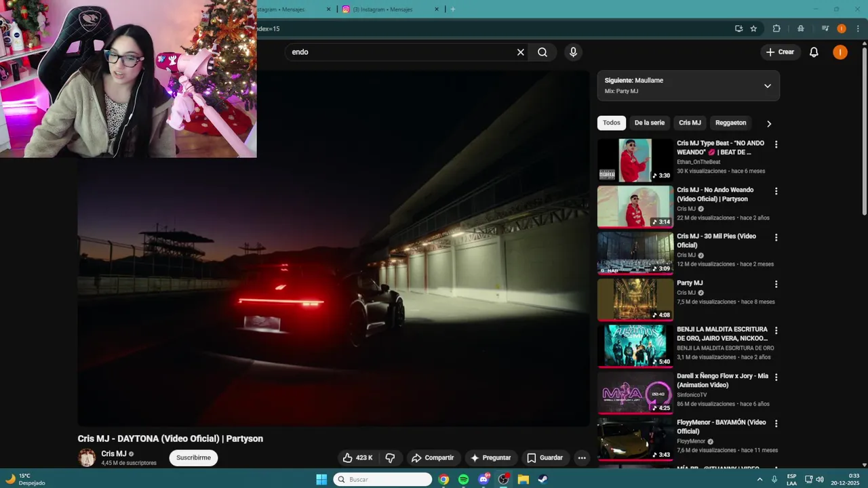Open the Windows Start menu
Screen dimensions: 868x488
pyautogui.click(x=321, y=479)
